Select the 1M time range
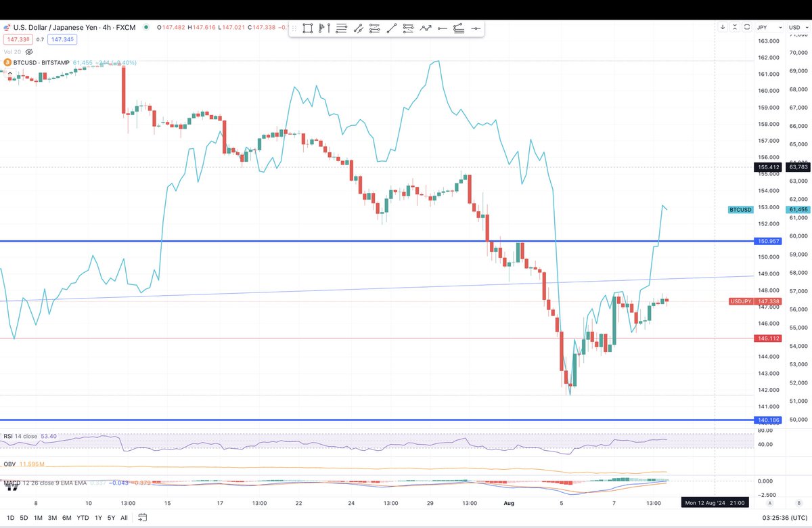Screen dimensions: 812x528 (x=39, y=518)
